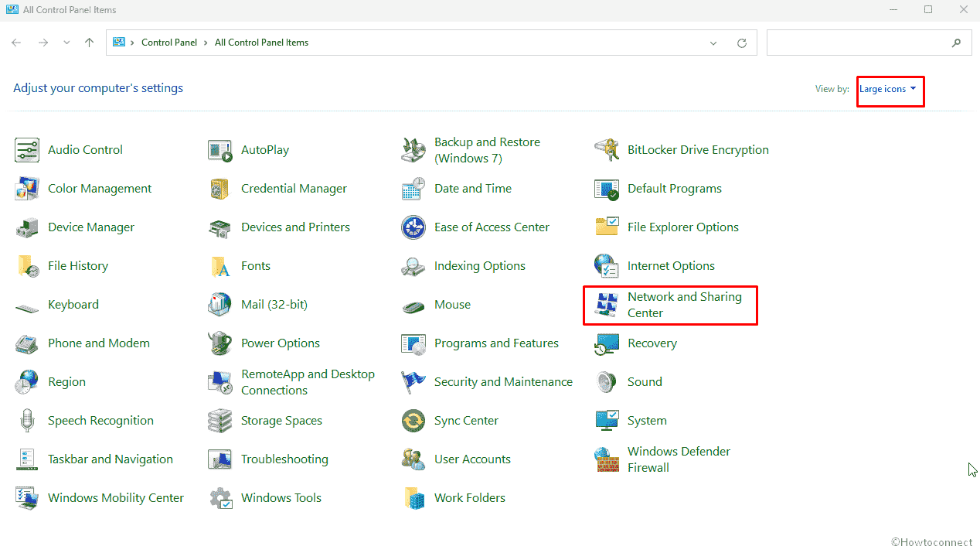
Task: Open the Internet Options link
Action: 671,266
